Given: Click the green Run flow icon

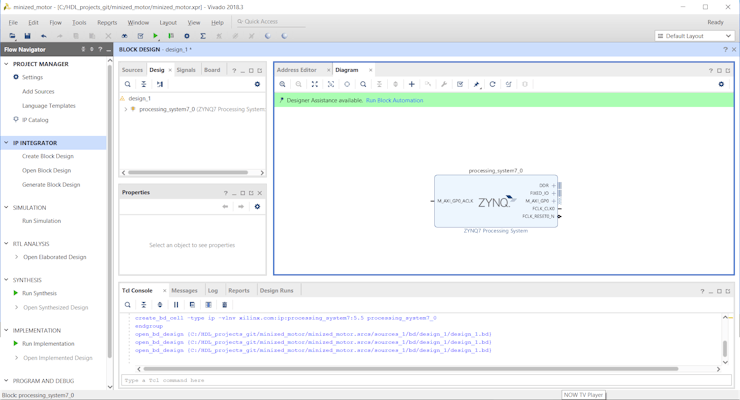Looking at the screenshot, I should (155, 36).
